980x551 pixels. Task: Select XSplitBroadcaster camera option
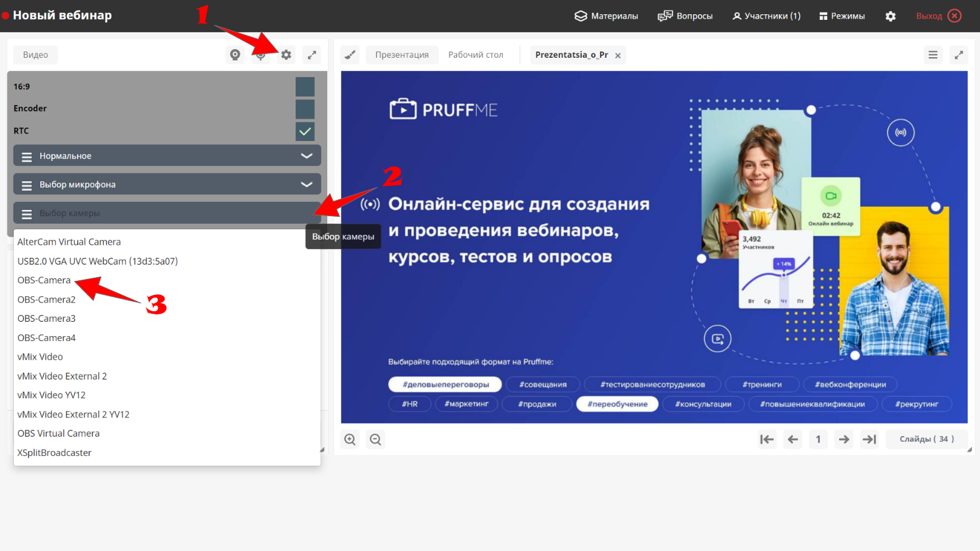click(167, 453)
